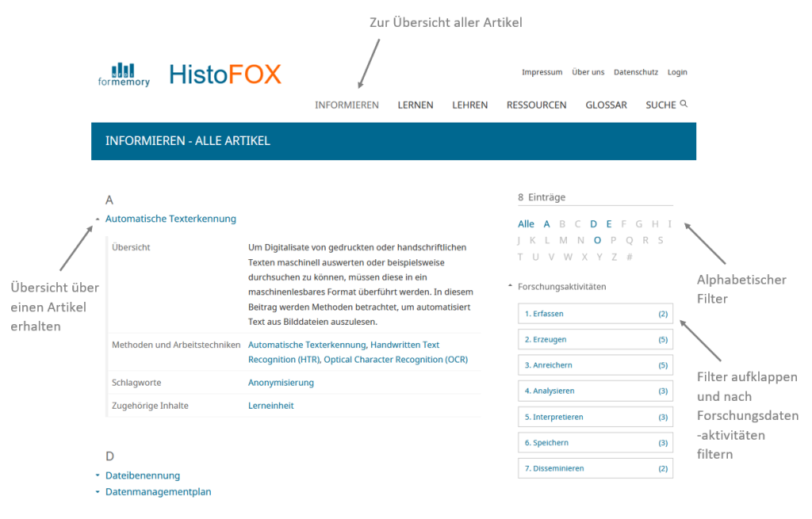Click the HistoFOX logo
This screenshot has width=812, height=519.
(225, 74)
